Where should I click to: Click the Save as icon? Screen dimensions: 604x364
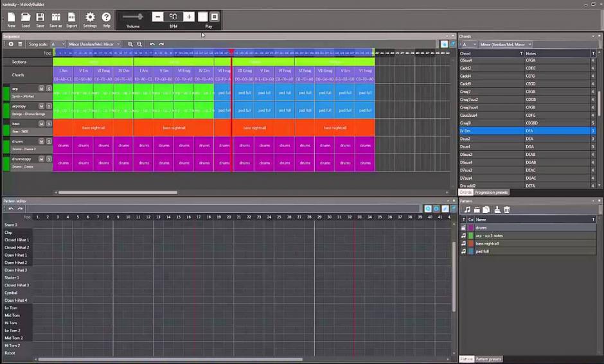[56, 20]
